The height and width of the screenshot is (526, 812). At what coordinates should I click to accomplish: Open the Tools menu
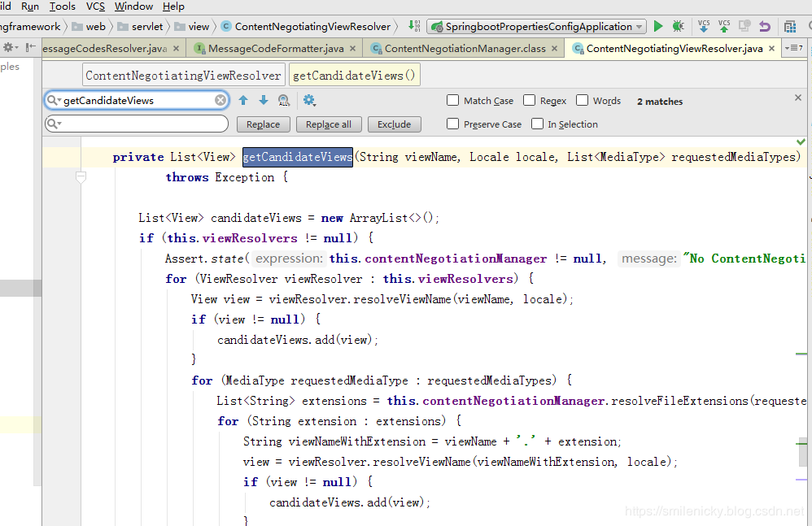(x=63, y=6)
